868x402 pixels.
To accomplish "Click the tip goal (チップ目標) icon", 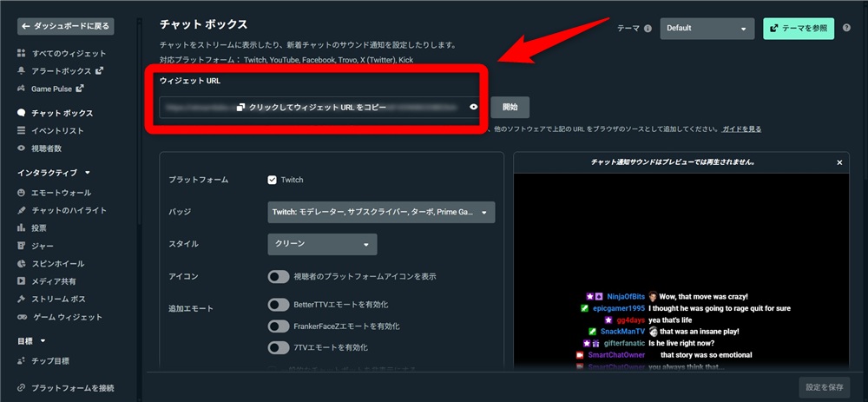I will pos(22,361).
